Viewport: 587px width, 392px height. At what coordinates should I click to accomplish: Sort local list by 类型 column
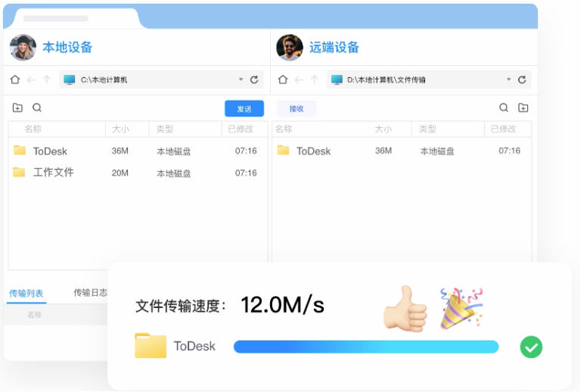click(165, 129)
